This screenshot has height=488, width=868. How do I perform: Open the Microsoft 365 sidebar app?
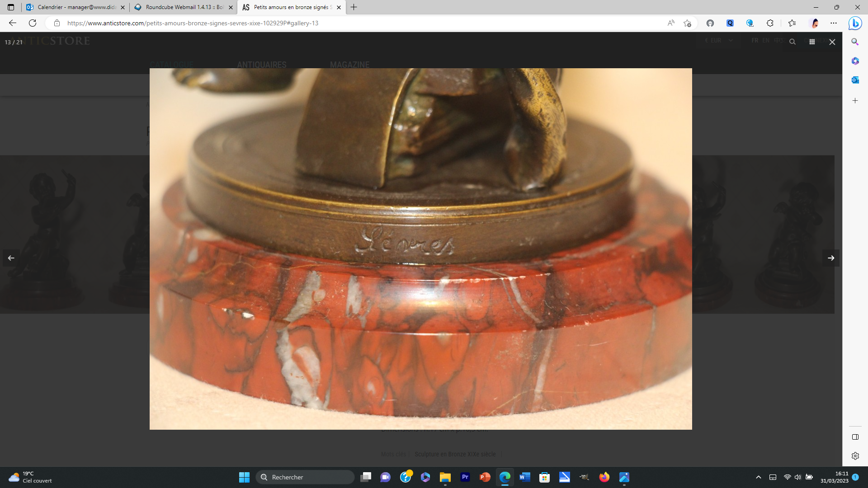tap(855, 61)
